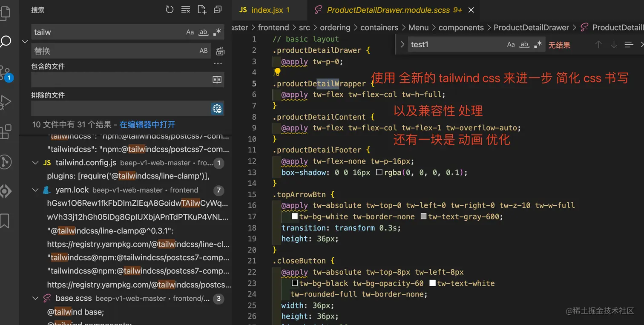Screen dimensions: 644x325
Task: Open the Extensions view
Action: click(x=5, y=132)
